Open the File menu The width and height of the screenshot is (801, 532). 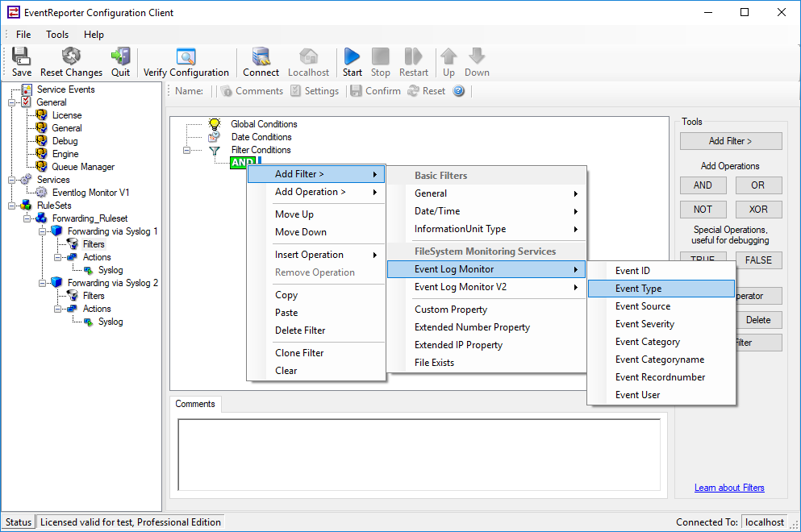point(23,34)
